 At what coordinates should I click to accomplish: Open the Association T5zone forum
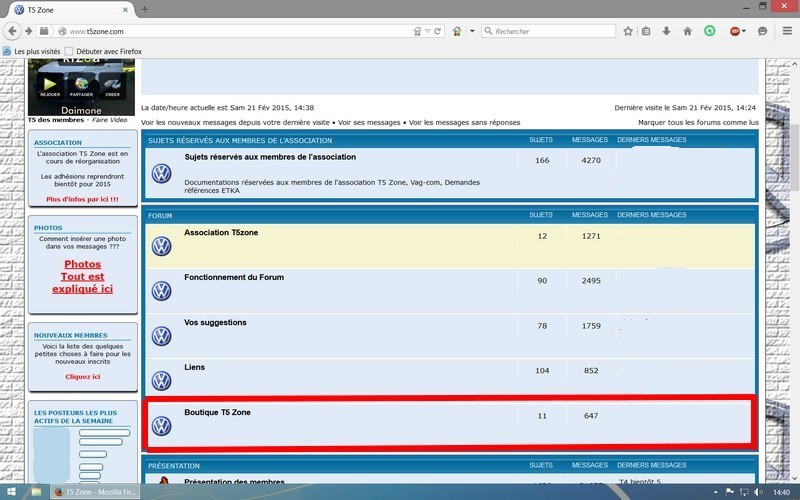click(x=221, y=233)
